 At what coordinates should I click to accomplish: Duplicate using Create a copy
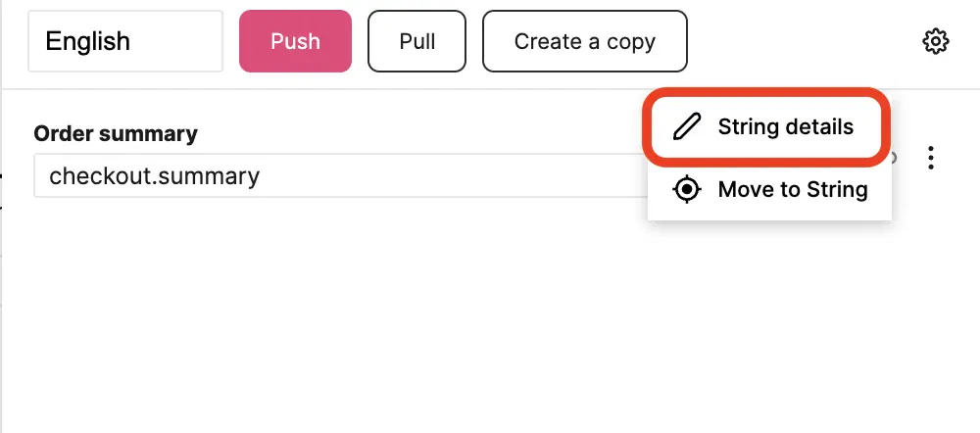point(585,42)
